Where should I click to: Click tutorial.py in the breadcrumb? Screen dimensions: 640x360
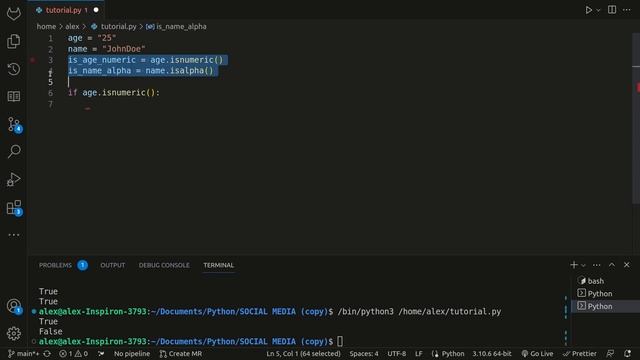click(118, 27)
